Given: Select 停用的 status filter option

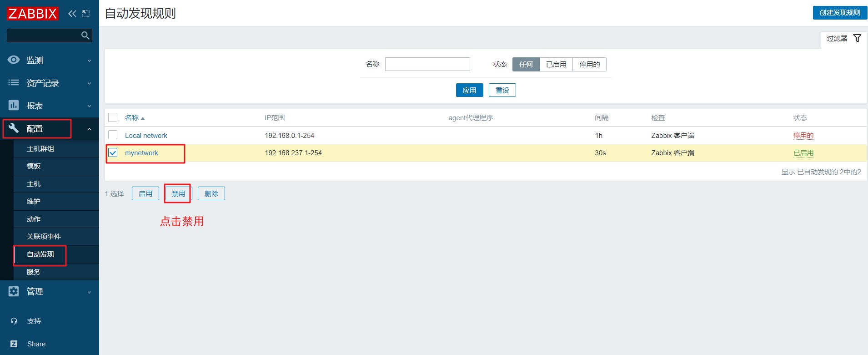Looking at the screenshot, I should click(x=589, y=64).
